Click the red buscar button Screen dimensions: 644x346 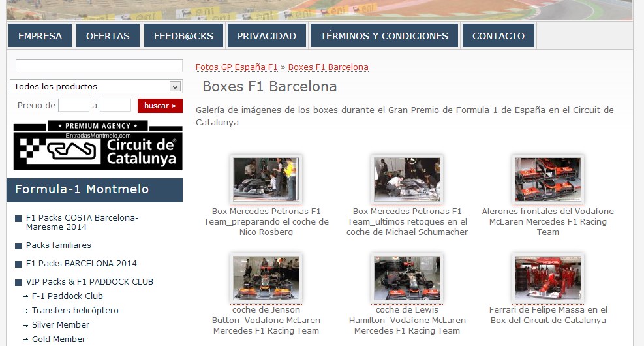tap(160, 106)
